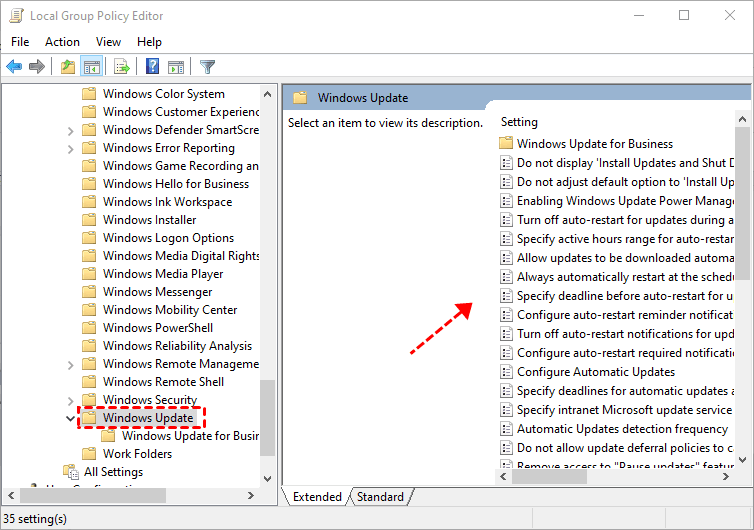Open the Help menu

point(149,42)
